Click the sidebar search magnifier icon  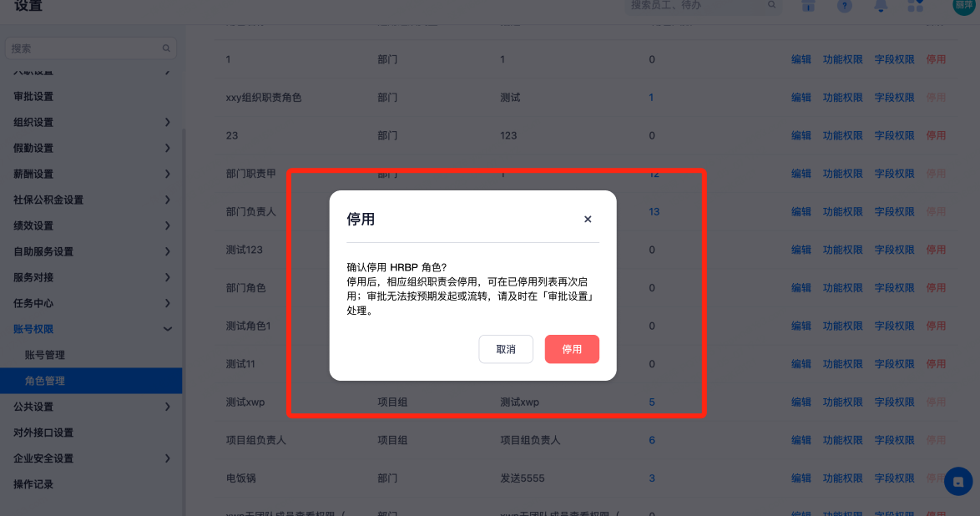pos(166,48)
